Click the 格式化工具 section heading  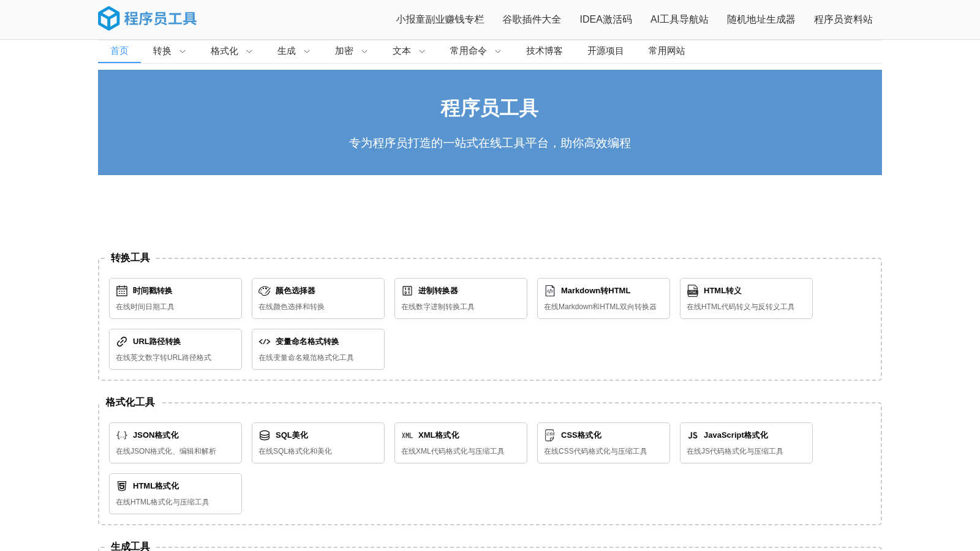[130, 402]
